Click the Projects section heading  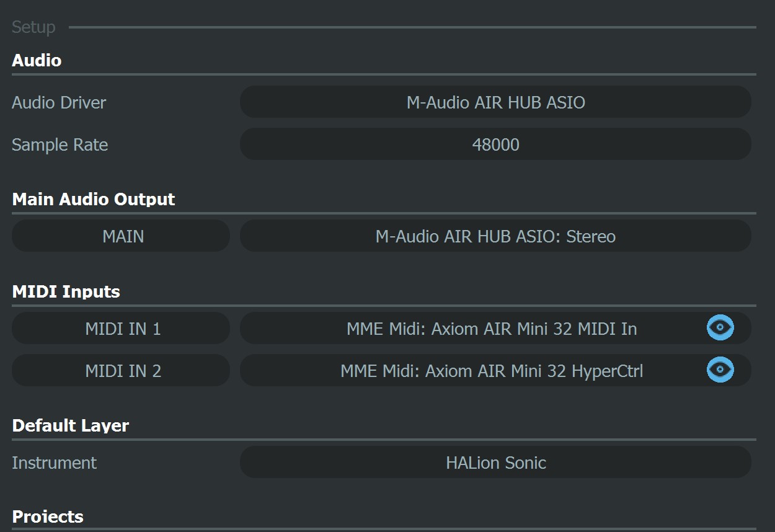tap(48, 516)
